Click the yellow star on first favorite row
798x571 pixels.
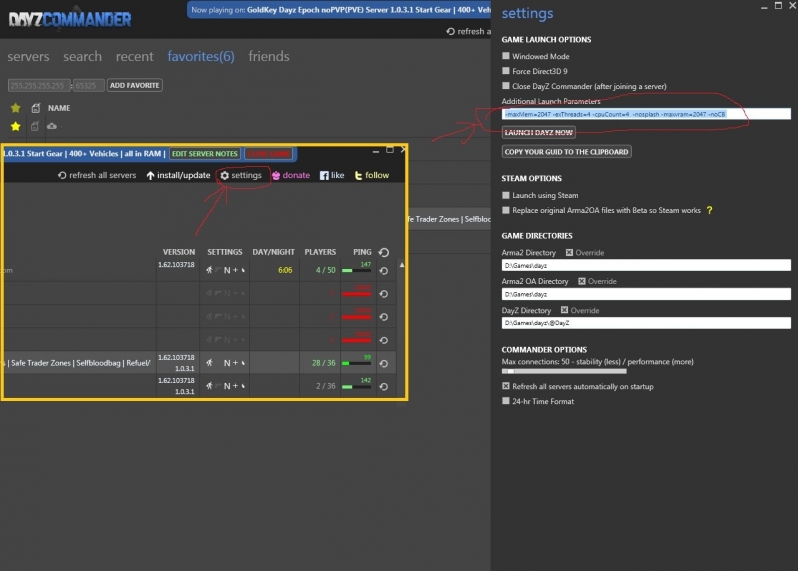click(16, 126)
